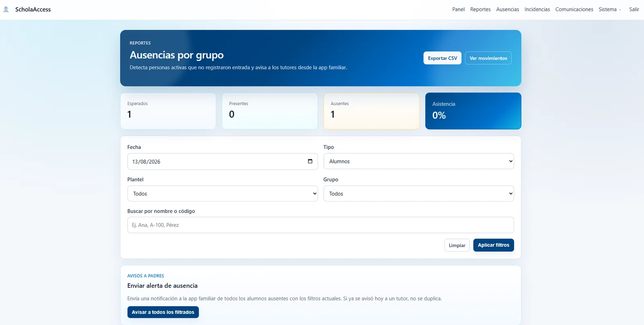Click the Buscar por nombre o código label
Screen dimensions: 644x325
(x=161, y=211)
